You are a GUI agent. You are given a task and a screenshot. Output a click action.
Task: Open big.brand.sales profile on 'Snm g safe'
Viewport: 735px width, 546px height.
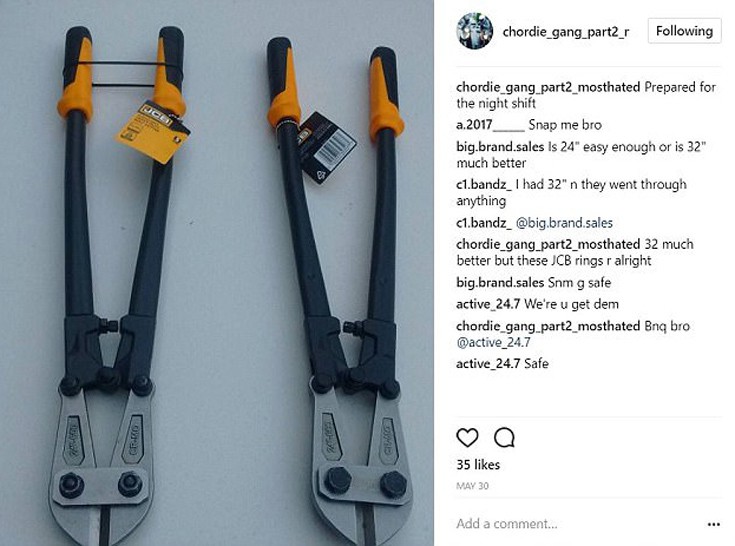pyautogui.click(x=500, y=283)
